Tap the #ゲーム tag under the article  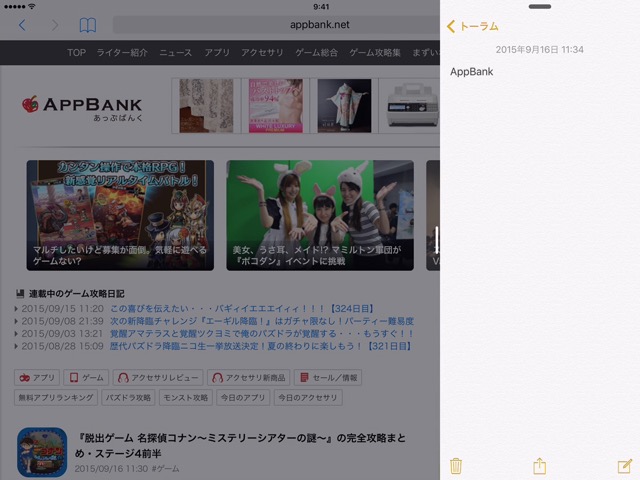pos(165,469)
